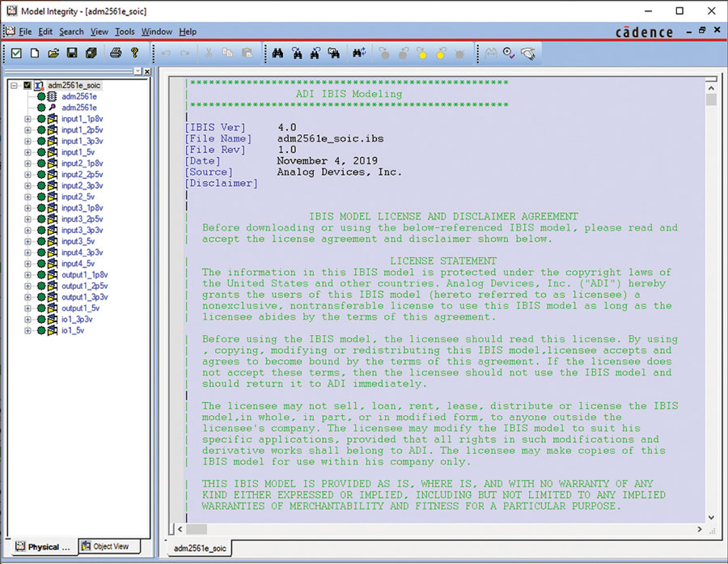Click the yellow question mark Help icon
The width and height of the screenshot is (728, 564).
[134, 53]
